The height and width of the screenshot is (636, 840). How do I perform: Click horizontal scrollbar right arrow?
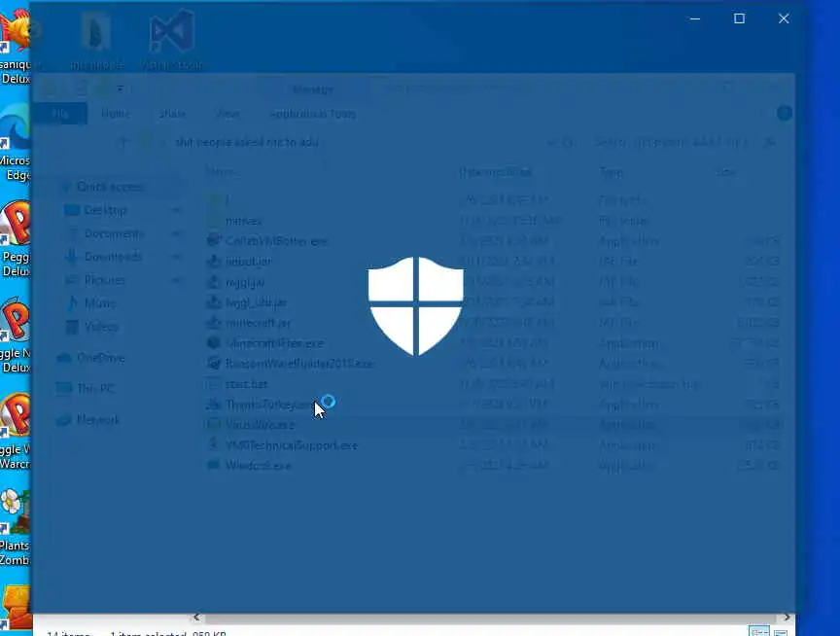[x=787, y=618]
